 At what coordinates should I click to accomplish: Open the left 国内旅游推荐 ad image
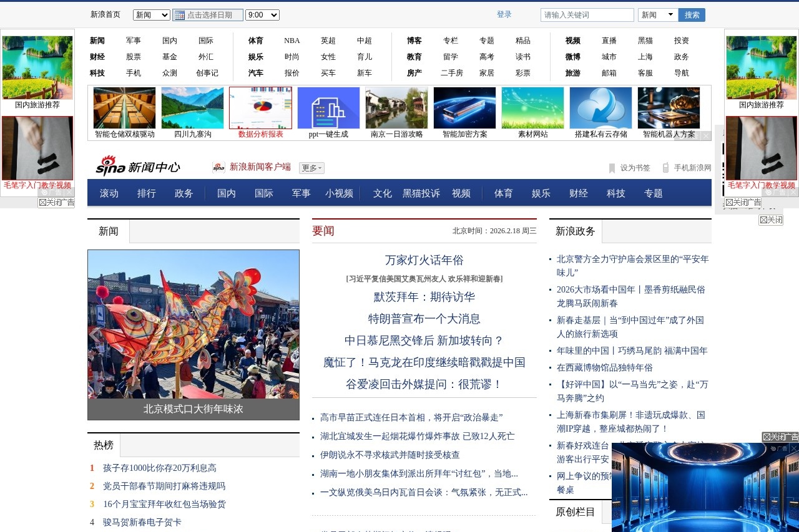pyautogui.click(x=37, y=67)
